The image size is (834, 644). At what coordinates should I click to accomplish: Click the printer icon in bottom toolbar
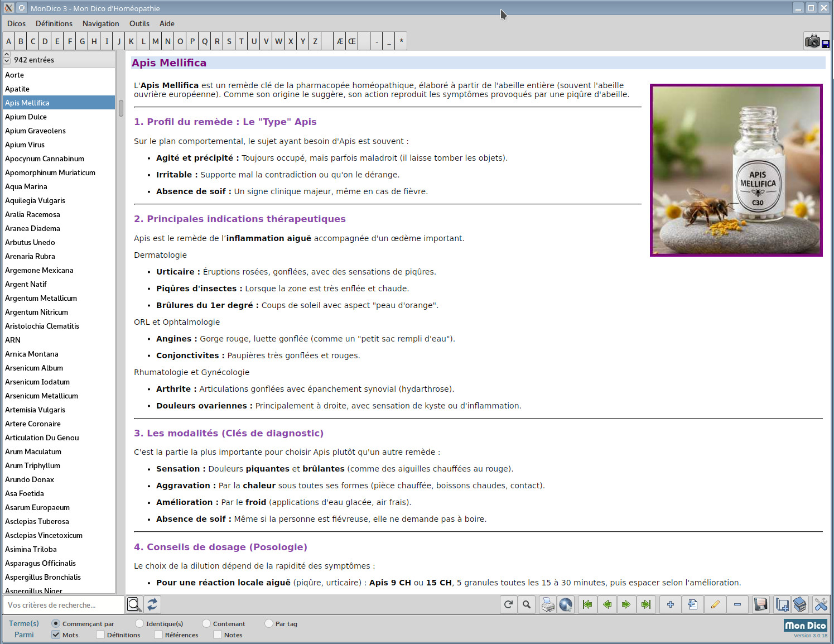coord(548,604)
